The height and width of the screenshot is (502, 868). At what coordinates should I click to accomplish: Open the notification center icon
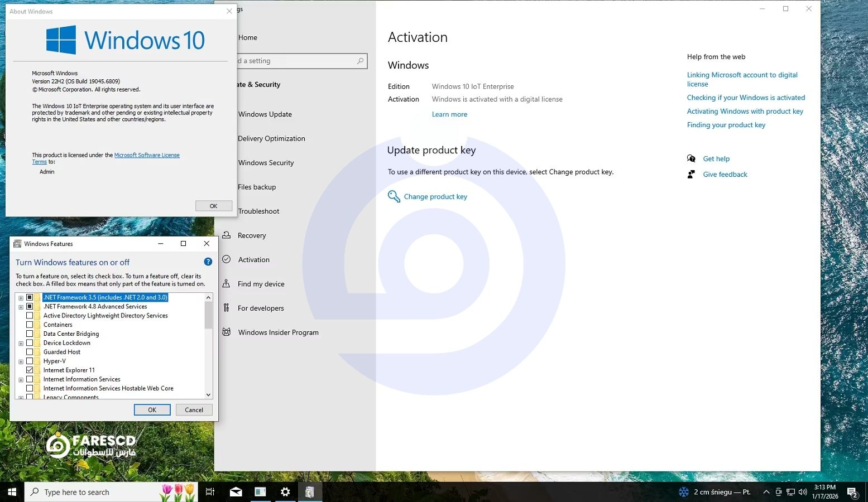[x=852, y=492]
